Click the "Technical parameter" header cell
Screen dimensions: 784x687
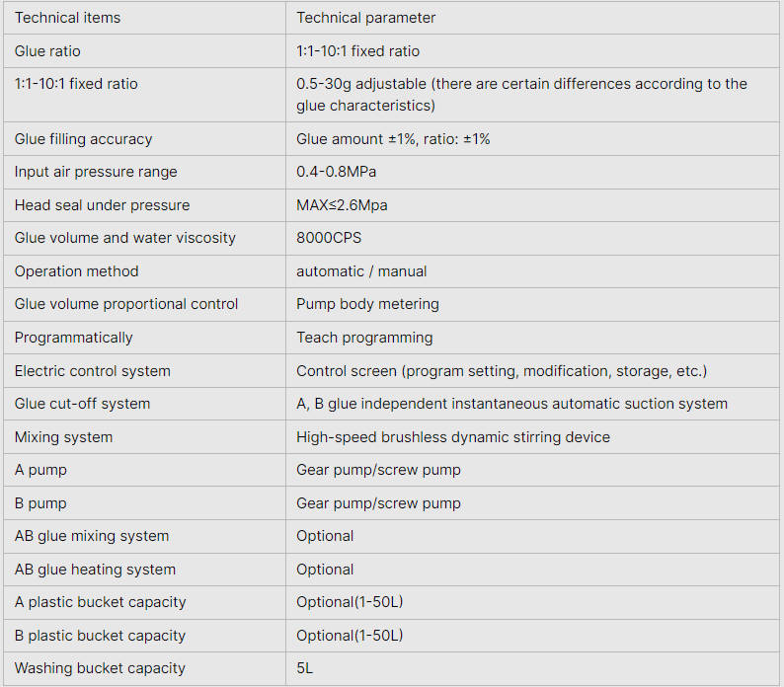365,18
